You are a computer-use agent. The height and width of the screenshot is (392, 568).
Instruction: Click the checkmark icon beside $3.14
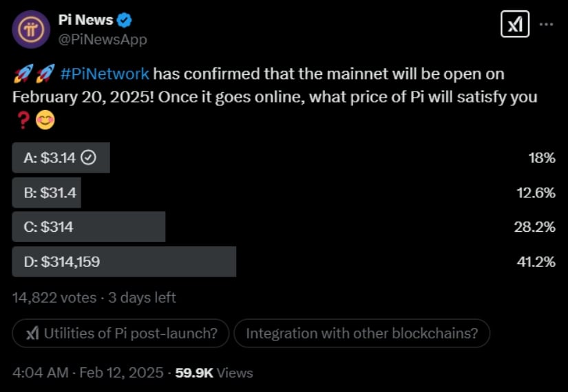pyautogui.click(x=88, y=157)
